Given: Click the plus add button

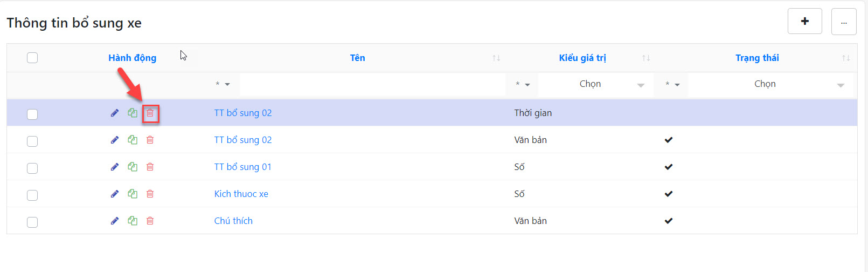Looking at the screenshot, I should pos(804,22).
